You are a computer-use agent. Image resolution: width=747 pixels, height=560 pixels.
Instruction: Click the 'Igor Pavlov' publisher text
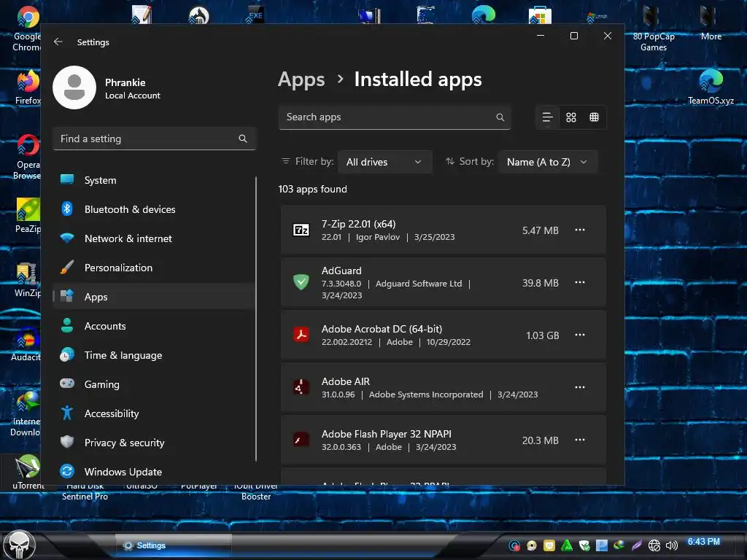coord(378,237)
